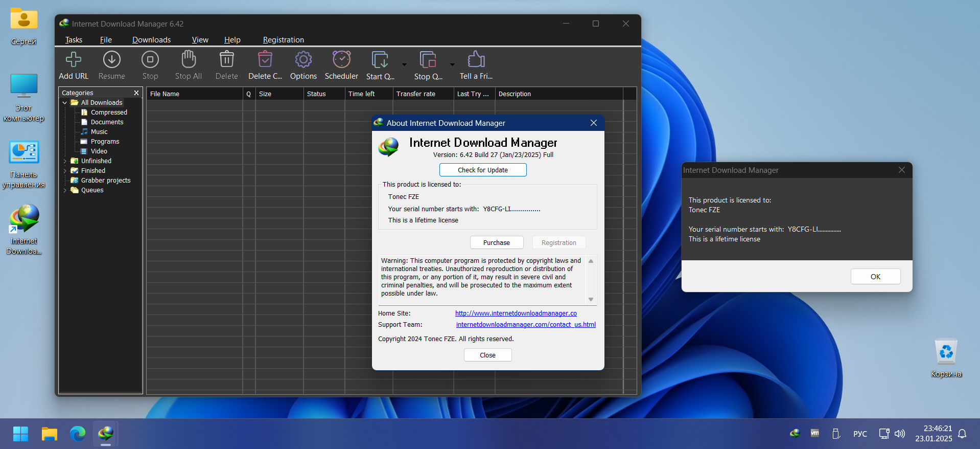The image size is (980, 449).
Task: Open Stop Queue dropdown arrow
Action: click(452, 65)
